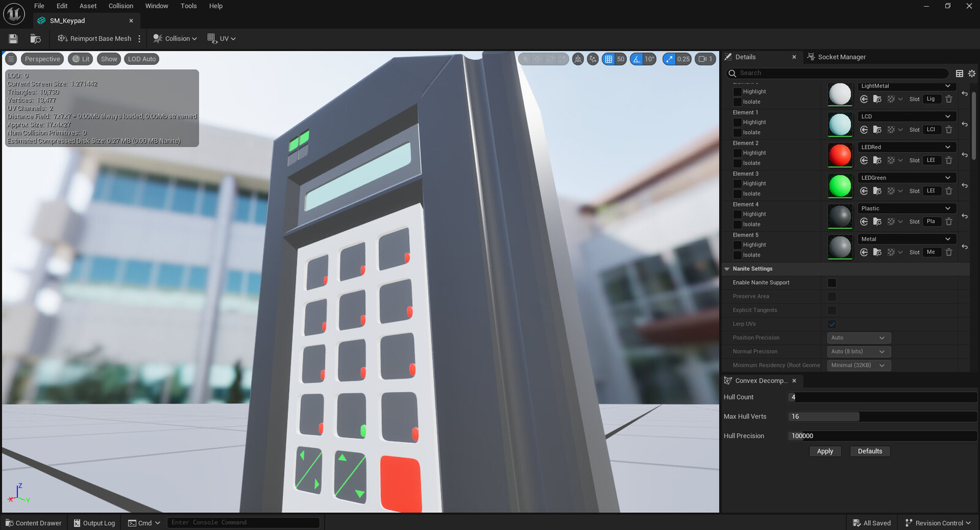Open Details panel settings gear
The height and width of the screenshot is (530, 980).
(971, 73)
